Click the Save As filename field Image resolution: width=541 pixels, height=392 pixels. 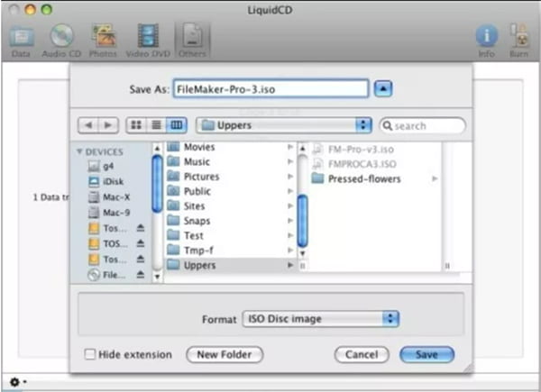[x=270, y=89]
